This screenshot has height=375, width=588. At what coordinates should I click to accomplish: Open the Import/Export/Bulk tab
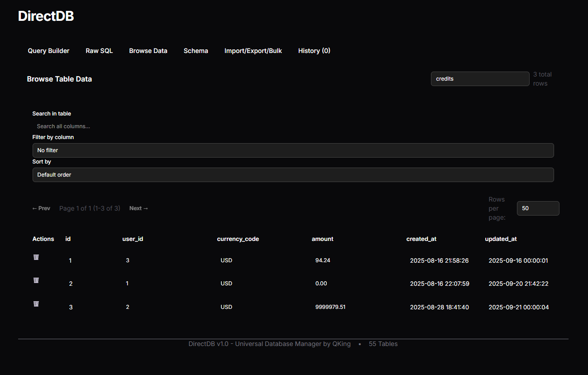point(253,51)
